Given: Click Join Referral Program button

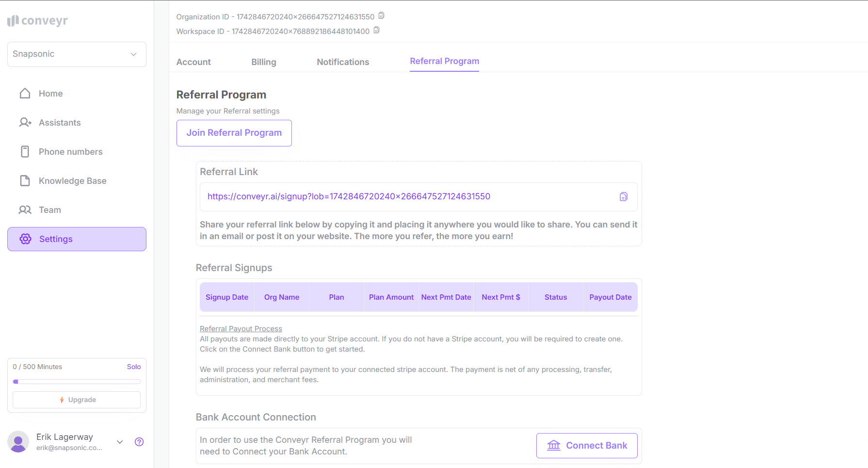Looking at the screenshot, I should click(x=234, y=133).
